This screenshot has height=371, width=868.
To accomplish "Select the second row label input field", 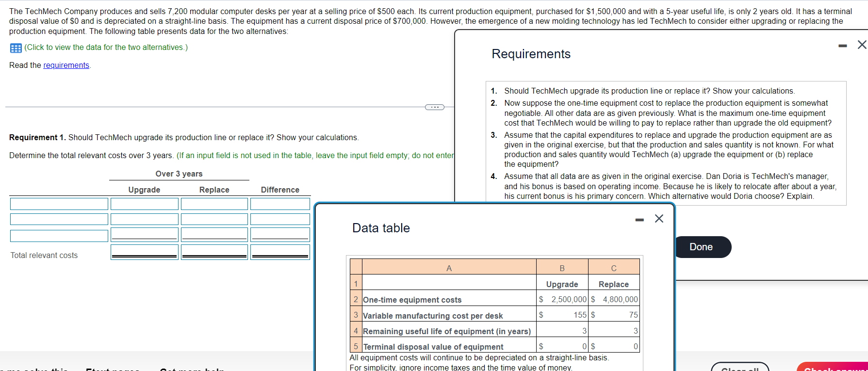I will [x=59, y=219].
